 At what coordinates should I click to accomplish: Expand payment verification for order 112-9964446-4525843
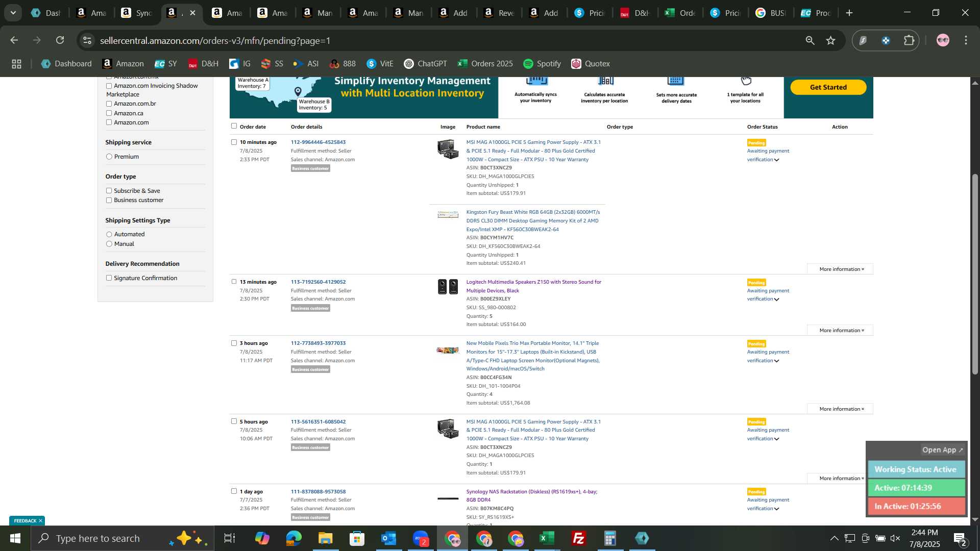tap(776, 160)
